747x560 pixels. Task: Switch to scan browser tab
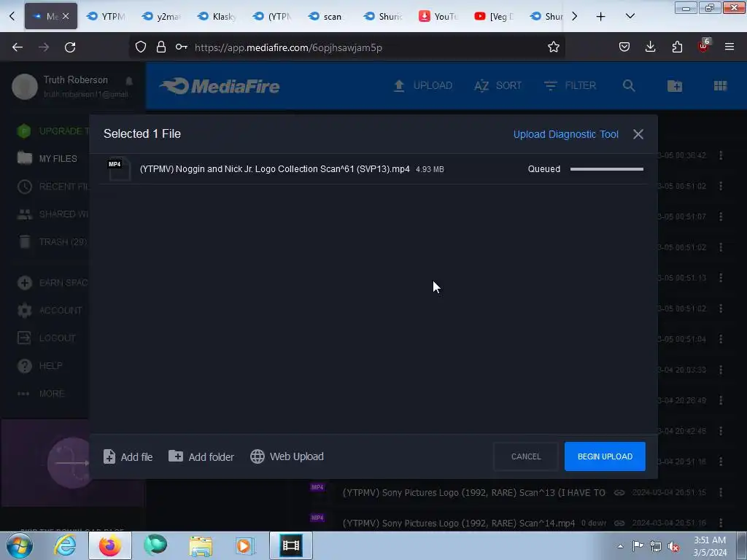328,16
